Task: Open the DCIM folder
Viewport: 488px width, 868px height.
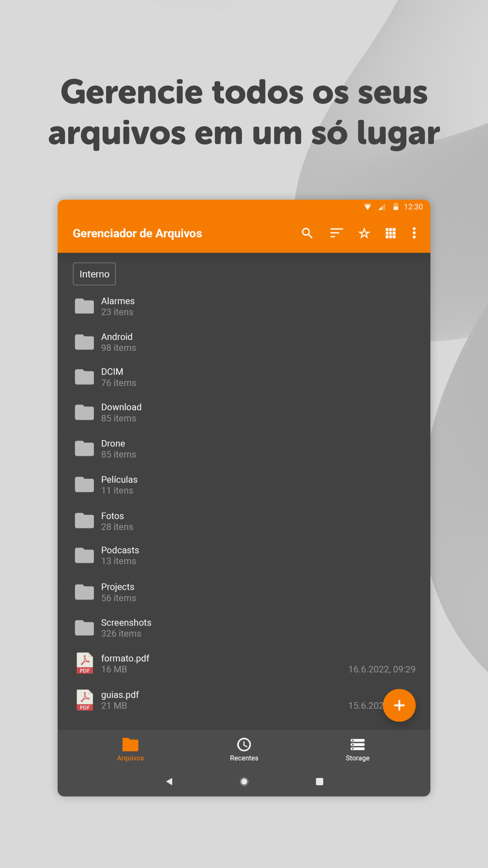Action: coord(244,377)
